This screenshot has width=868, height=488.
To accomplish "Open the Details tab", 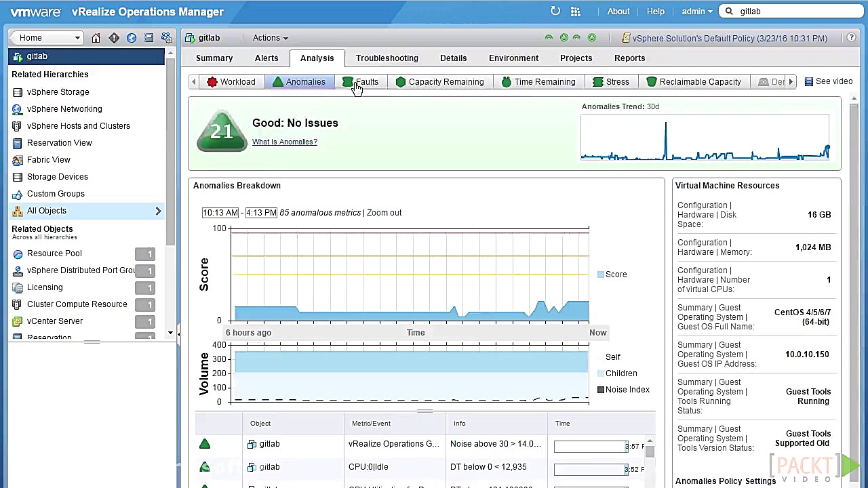I will coord(453,58).
